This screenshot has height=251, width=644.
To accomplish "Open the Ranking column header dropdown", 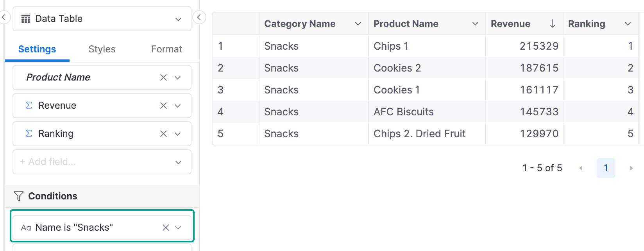I will point(628,24).
